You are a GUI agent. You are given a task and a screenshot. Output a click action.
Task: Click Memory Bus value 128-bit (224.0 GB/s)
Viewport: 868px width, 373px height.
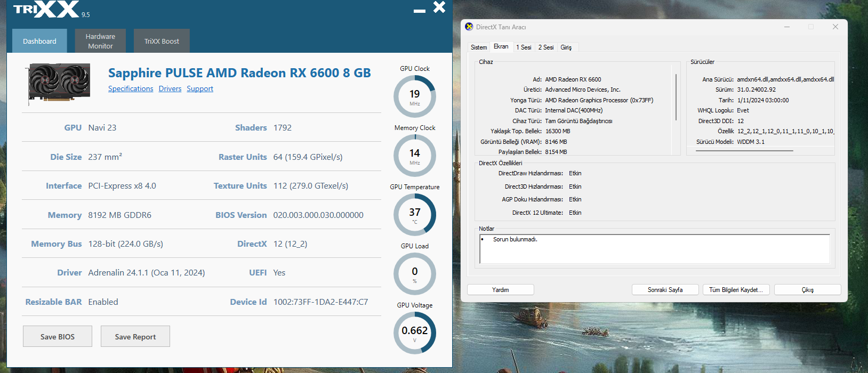point(126,244)
